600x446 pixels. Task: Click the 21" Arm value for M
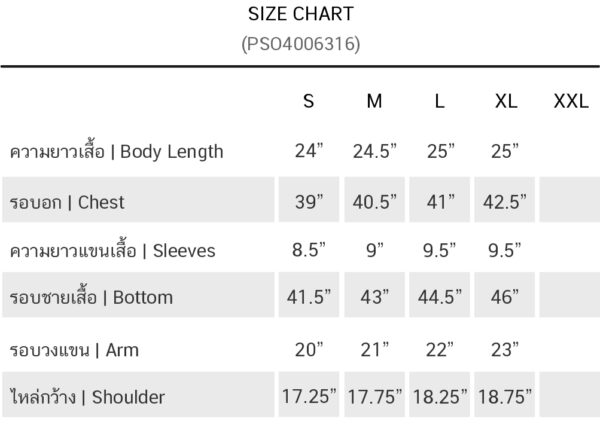pyautogui.click(x=375, y=350)
